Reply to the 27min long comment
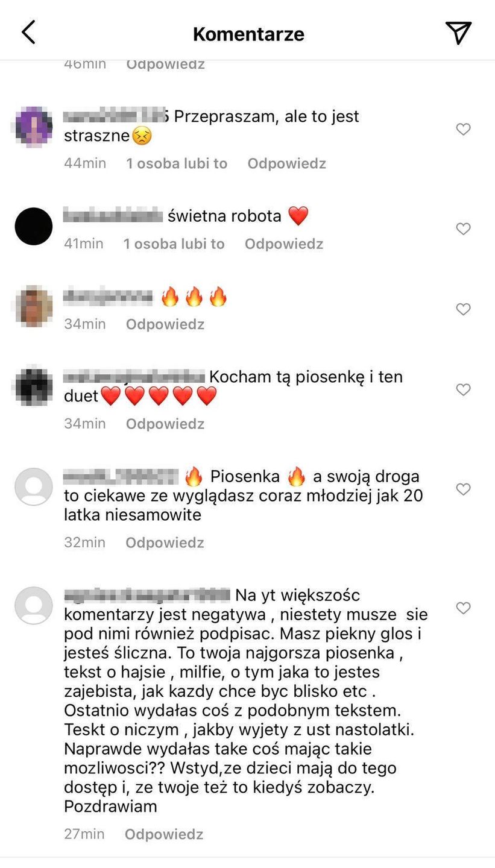This screenshot has height=868, width=495. [x=164, y=834]
